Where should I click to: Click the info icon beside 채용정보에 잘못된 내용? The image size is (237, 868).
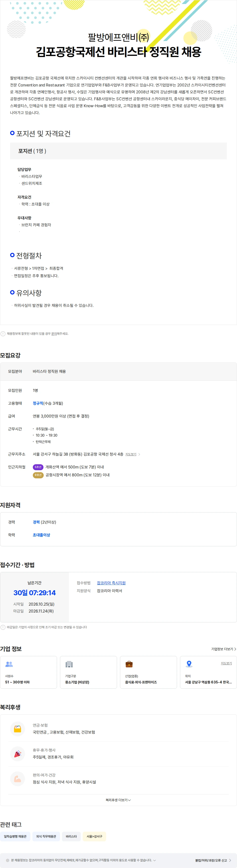point(3,334)
